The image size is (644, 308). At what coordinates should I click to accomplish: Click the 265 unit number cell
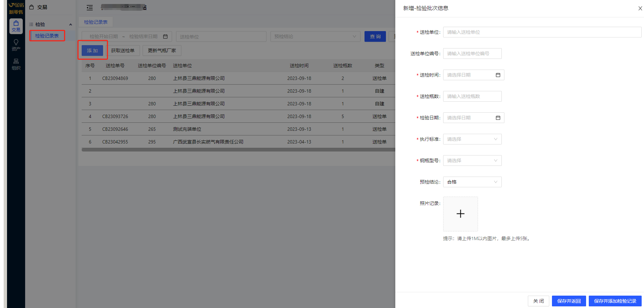152,129
